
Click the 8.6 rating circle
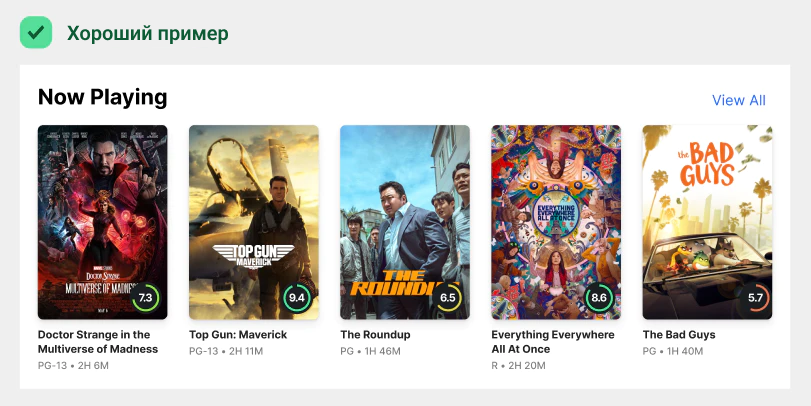click(x=598, y=298)
